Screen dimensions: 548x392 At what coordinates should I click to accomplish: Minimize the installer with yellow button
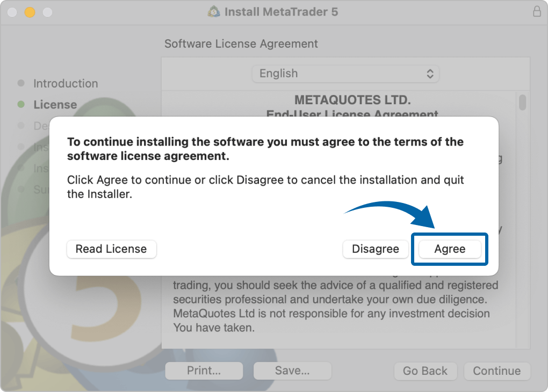(x=30, y=12)
